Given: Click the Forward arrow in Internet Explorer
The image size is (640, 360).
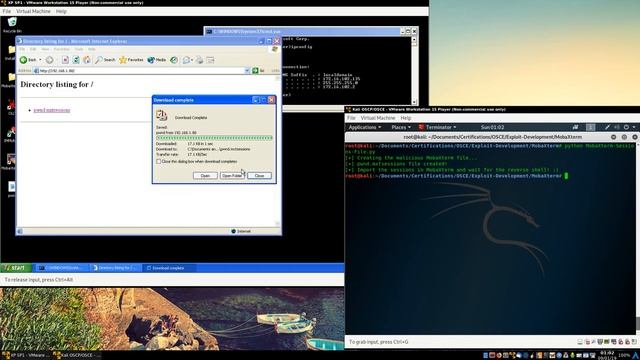Looking at the screenshot, I should (49, 60).
